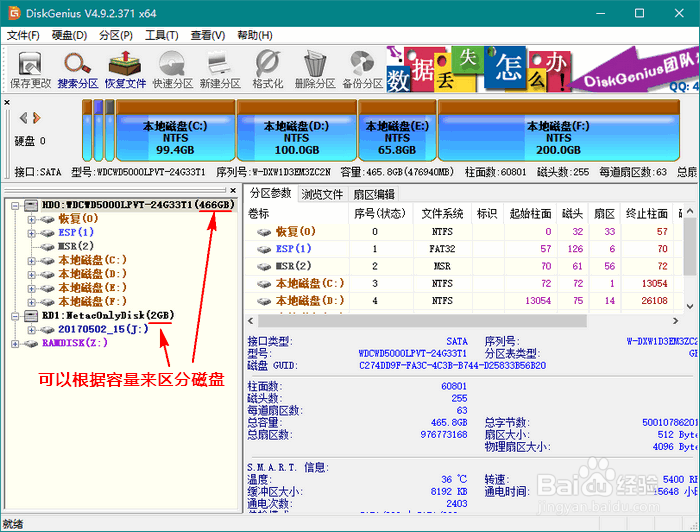The height and width of the screenshot is (532, 700).
Task: Expand the ESP(1) tree node
Action: (x=31, y=233)
